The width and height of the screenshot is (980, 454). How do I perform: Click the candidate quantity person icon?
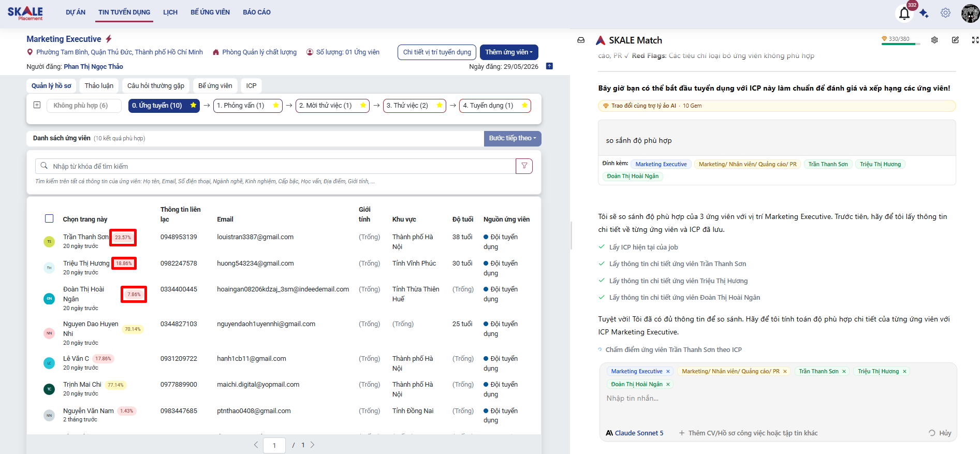click(x=310, y=52)
